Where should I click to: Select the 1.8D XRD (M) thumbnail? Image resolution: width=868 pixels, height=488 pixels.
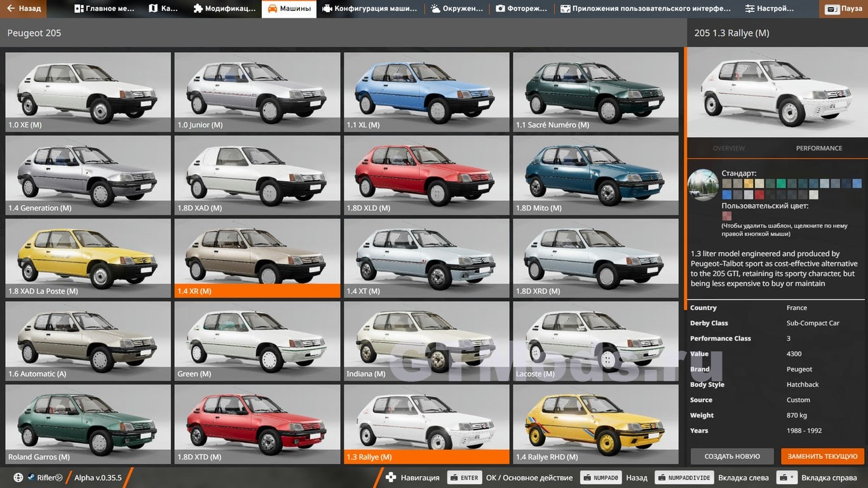[595, 258]
